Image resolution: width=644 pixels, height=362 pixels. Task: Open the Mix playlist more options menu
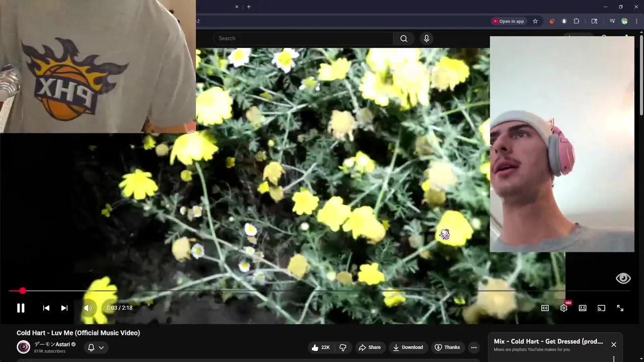point(614,359)
